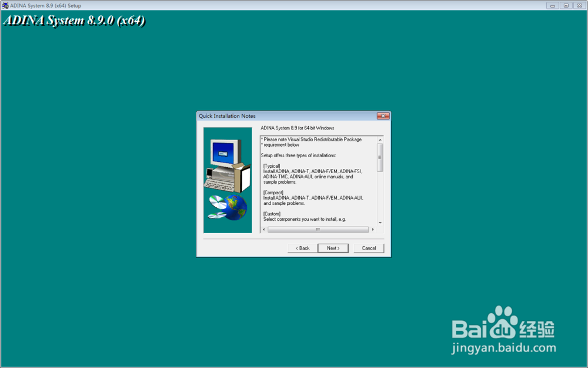Click 'Select components you want to install' line
The image size is (588, 368).
(305, 219)
